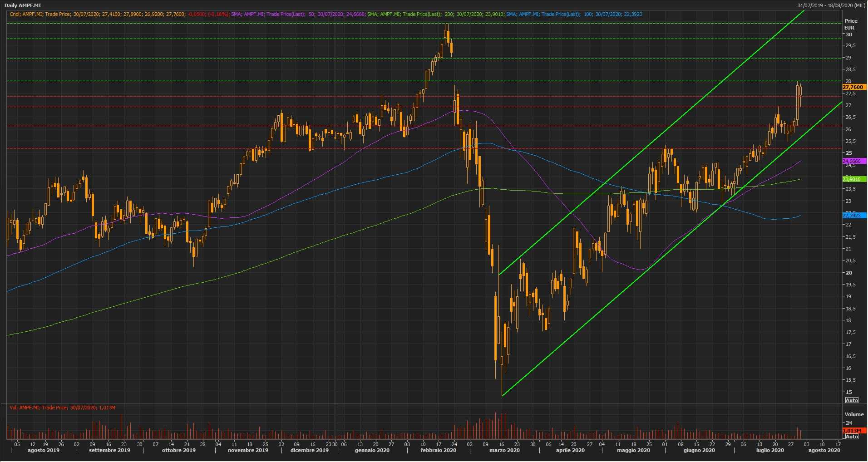Select the SMA 200 legend entry
Image resolution: width=868 pixels, height=462 pixels.
(436, 14)
